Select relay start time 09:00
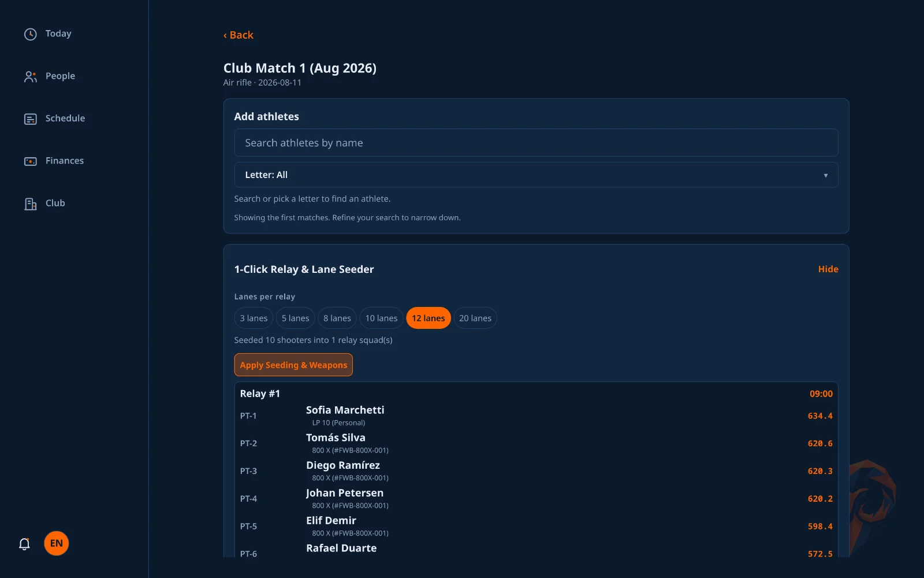924x578 pixels. click(821, 394)
